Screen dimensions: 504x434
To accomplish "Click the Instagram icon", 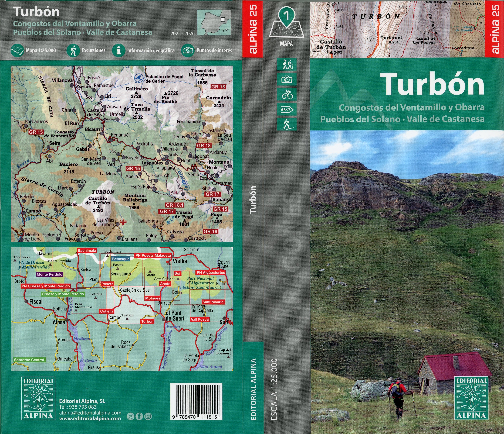I will (x=148, y=416).
